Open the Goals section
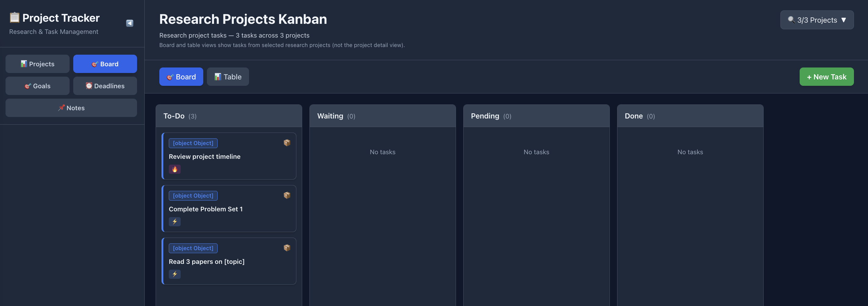 coord(37,86)
